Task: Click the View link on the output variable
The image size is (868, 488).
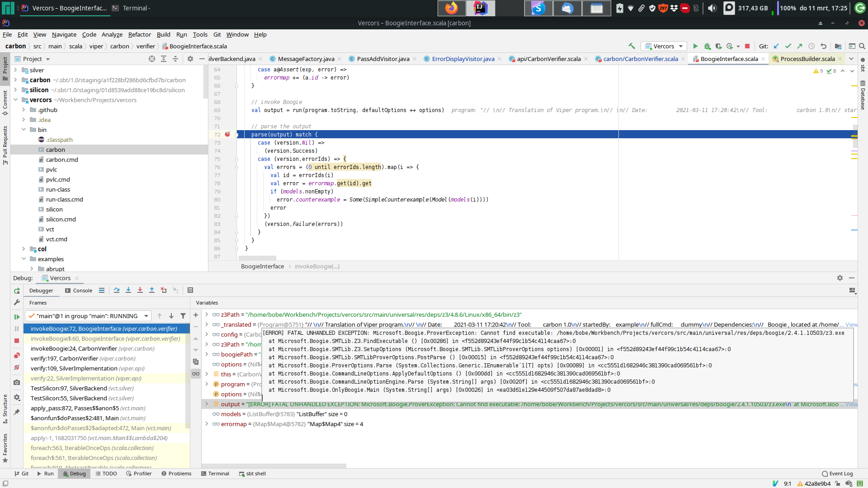Action: 852,404
